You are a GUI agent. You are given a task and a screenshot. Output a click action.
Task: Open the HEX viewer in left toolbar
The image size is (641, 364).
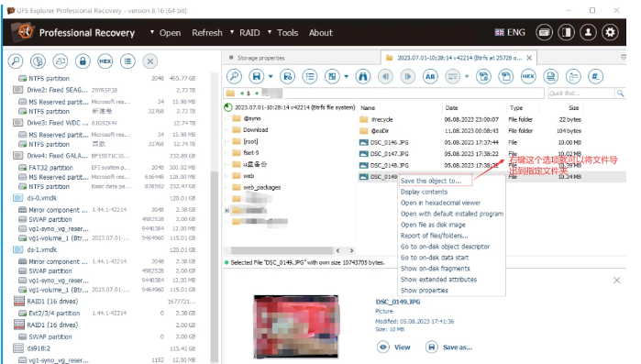105,61
